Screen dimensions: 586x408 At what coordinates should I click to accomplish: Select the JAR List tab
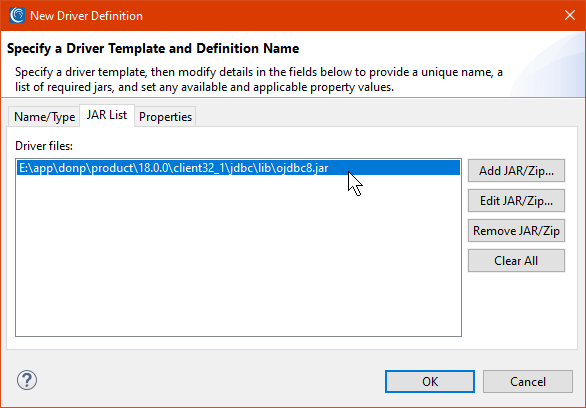[x=107, y=115]
